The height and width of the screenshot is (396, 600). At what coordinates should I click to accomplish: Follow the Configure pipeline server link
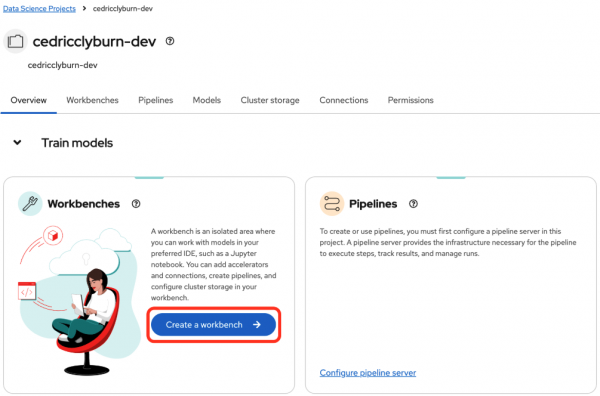[x=368, y=373]
